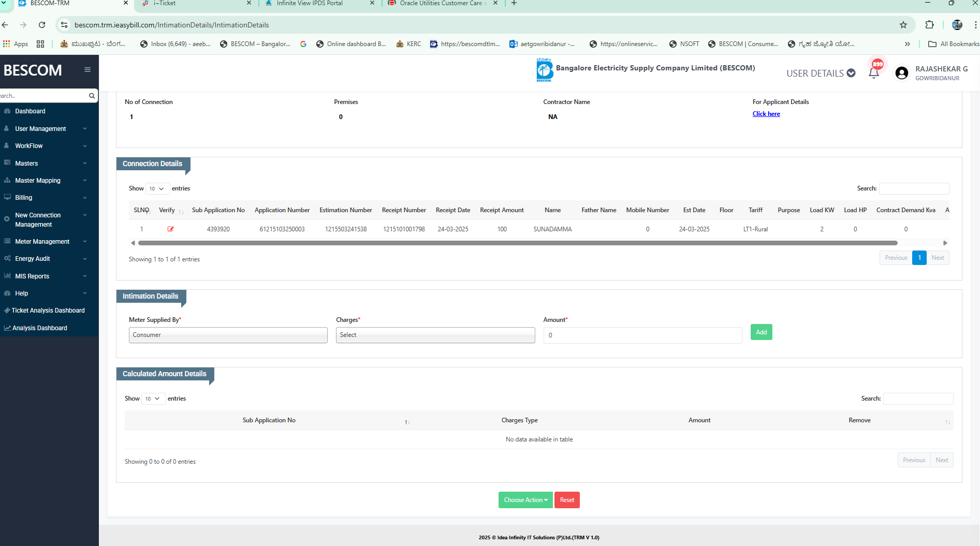Open Calculated Amount show entries dropdown
Image resolution: width=980 pixels, height=546 pixels.
click(x=153, y=399)
